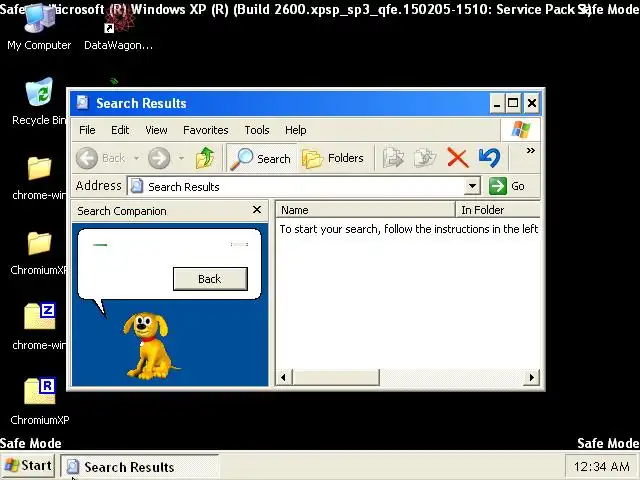The image size is (640, 480).
Task: Select the plain ChromiumXP folder icon
Action: [x=39, y=253]
